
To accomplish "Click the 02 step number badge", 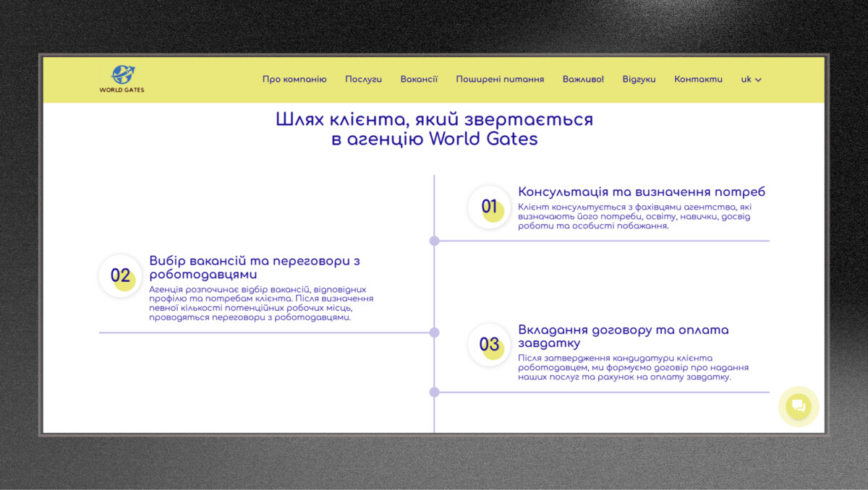I will click(120, 276).
